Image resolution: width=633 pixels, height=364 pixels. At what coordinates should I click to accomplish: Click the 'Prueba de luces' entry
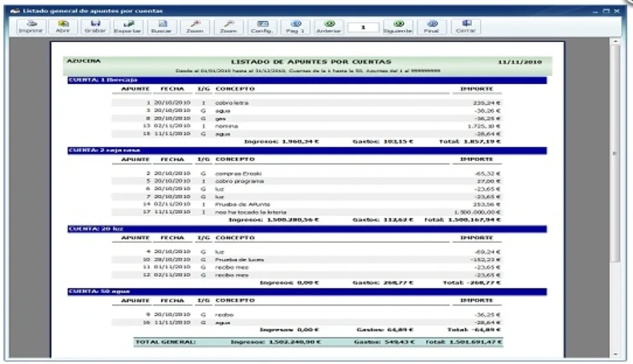[240, 259]
